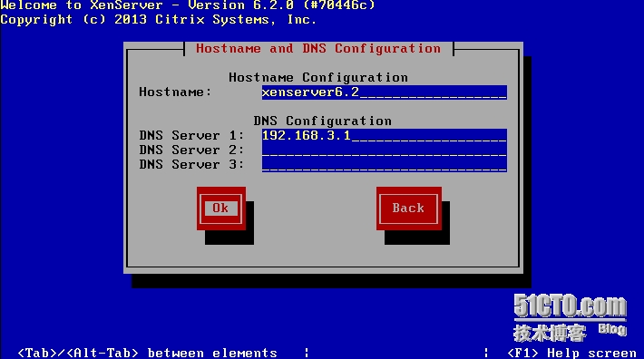Click the 'DNS Server 3:' label
The width and height of the screenshot is (644, 359).
191,164
